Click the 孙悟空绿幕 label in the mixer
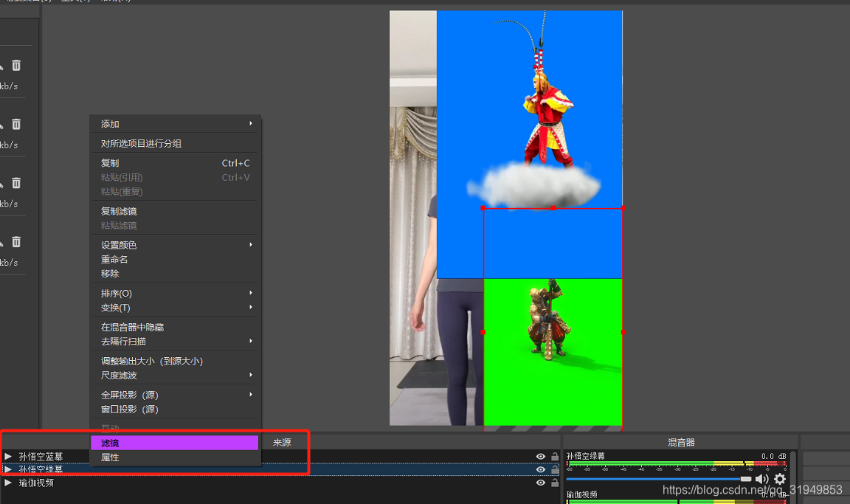The image size is (850, 504). [x=586, y=456]
